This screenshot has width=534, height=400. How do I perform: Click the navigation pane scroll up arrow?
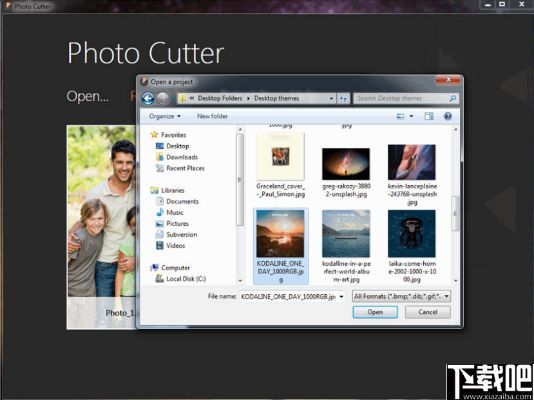[x=240, y=129]
